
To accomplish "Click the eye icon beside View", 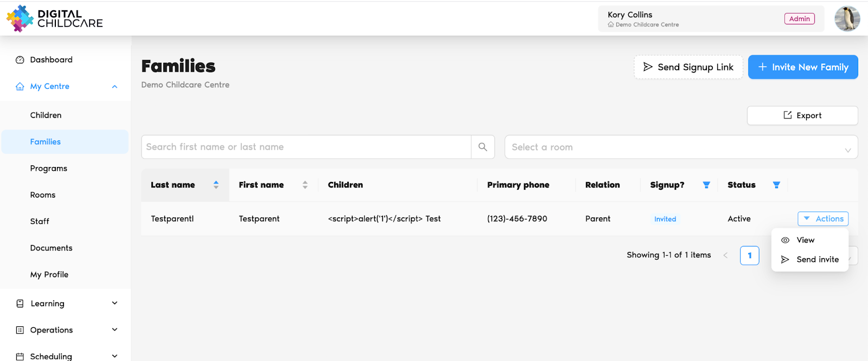I will click(785, 240).
